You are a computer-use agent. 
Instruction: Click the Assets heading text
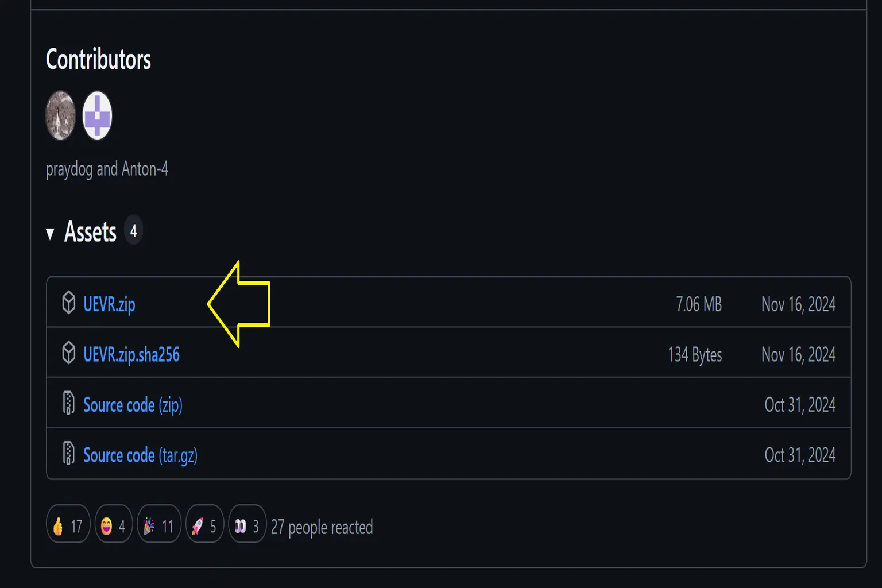pyautogui.click(x=90, y=232)
